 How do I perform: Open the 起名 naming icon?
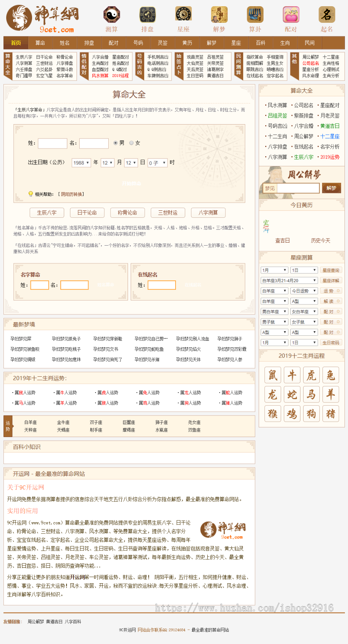tap(326, 15)
